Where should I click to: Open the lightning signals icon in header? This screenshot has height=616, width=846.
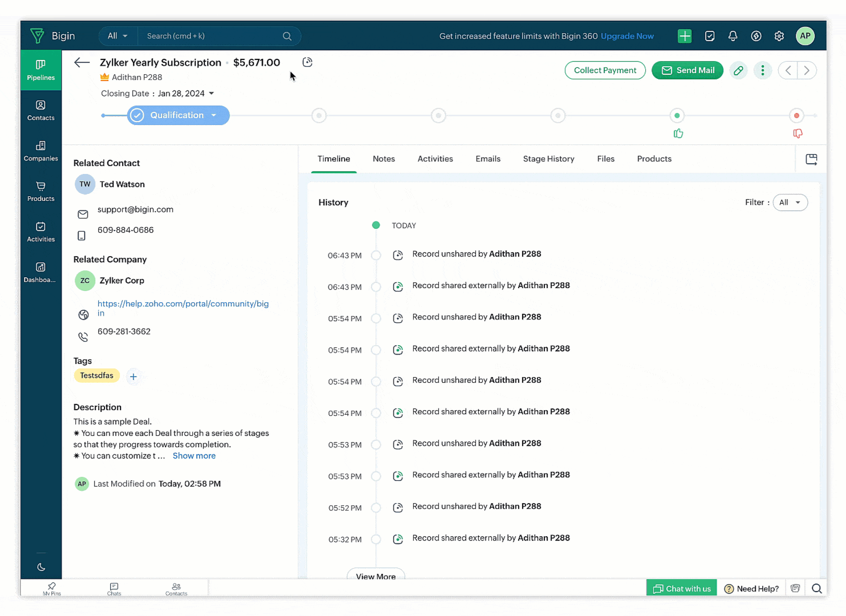point(756,36)
